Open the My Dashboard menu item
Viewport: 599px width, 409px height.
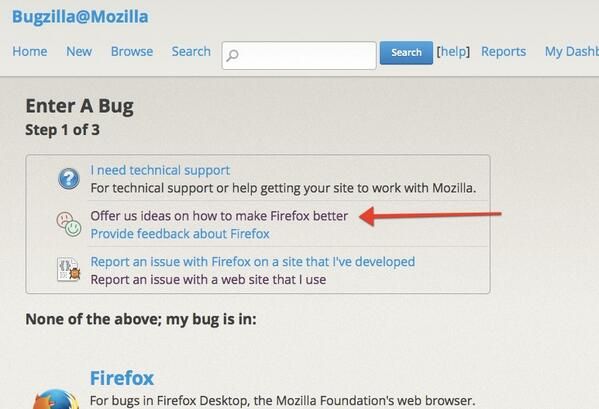572,52
